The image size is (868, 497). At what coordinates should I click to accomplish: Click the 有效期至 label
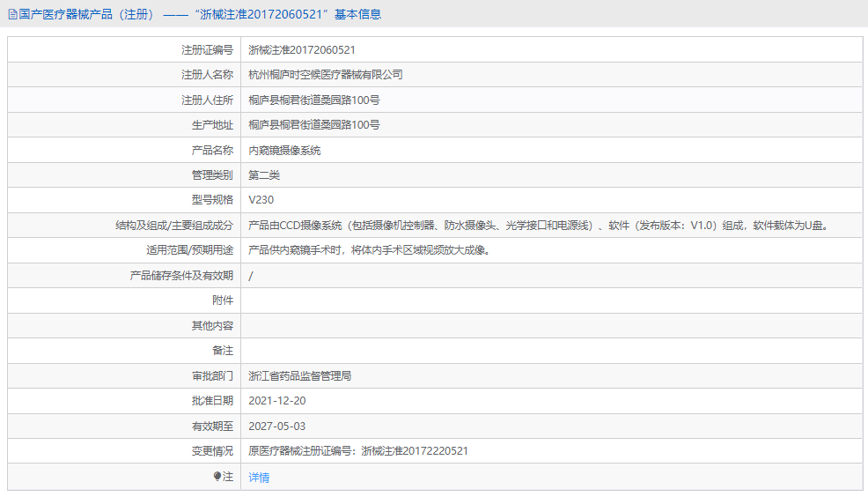pyautogui.click(x=212, y=427)
